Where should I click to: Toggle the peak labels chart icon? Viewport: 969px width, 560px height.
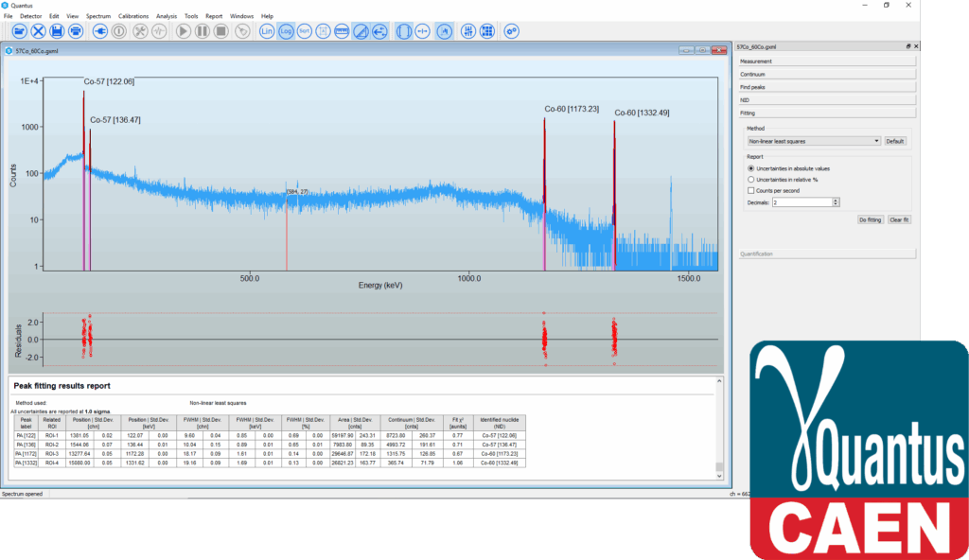click(x=445, y=31)
